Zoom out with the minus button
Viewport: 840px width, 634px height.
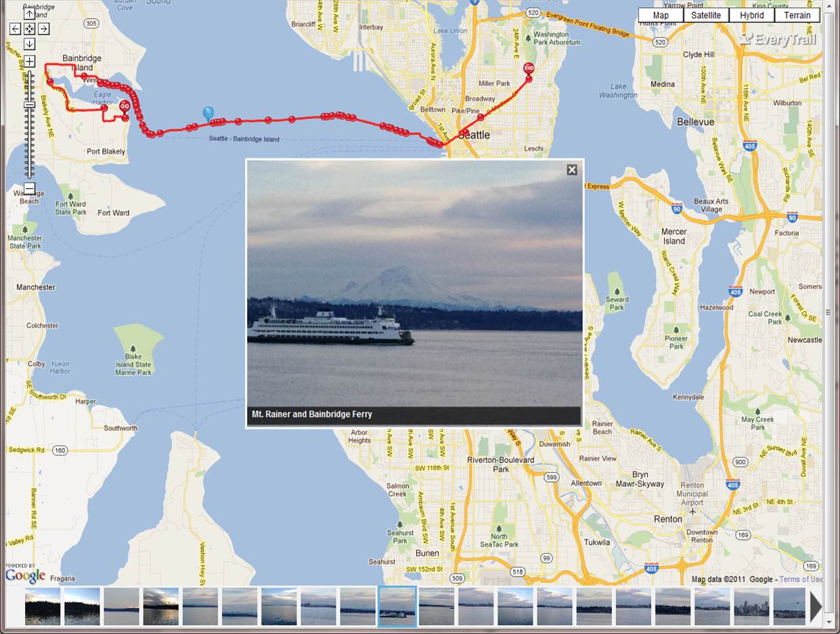click(x=29, y=187)
